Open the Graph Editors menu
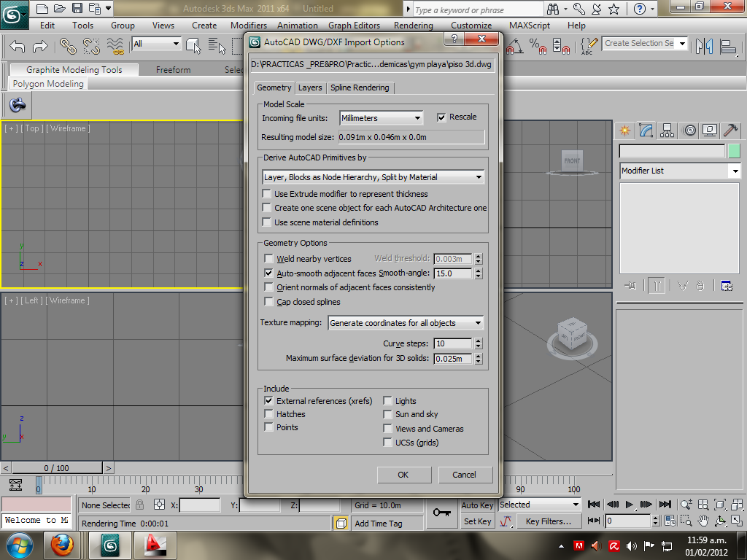The width and height of the screenshot is (747, 560). point(354,26)
